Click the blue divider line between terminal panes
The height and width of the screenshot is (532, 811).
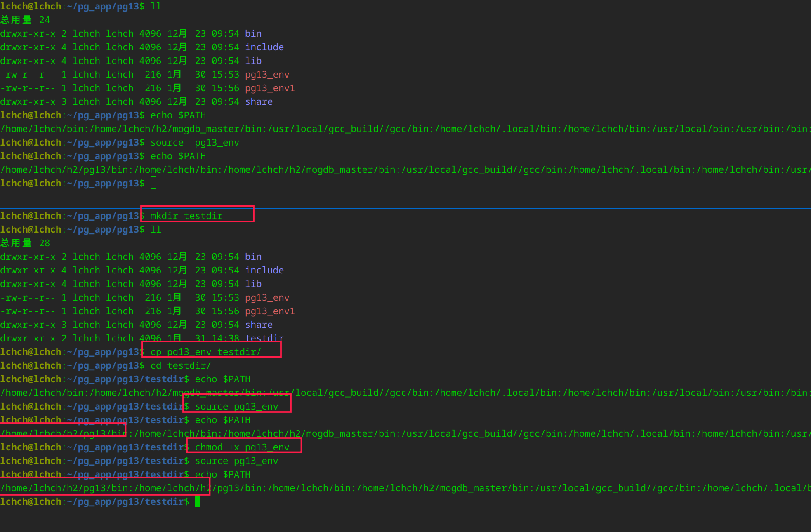(405, 208)
